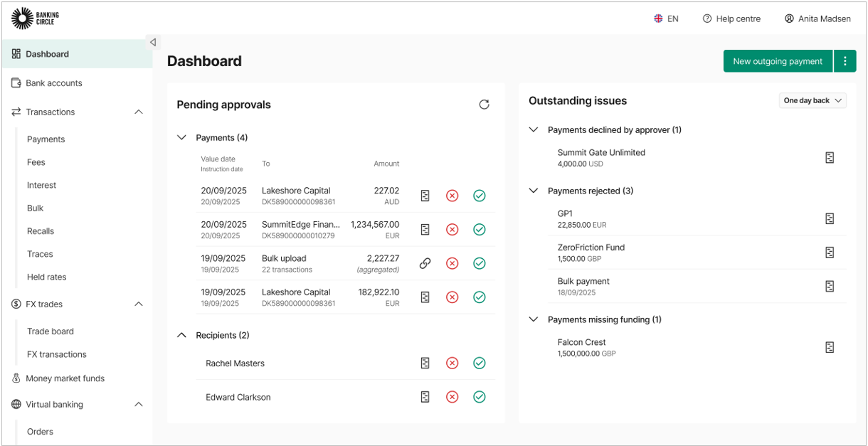Image resolution: width=868 pixels, height=446 pixels.
Task: Open details for SummitEdge 1,234,567.00 EUR payment
Action: [425, 230]
